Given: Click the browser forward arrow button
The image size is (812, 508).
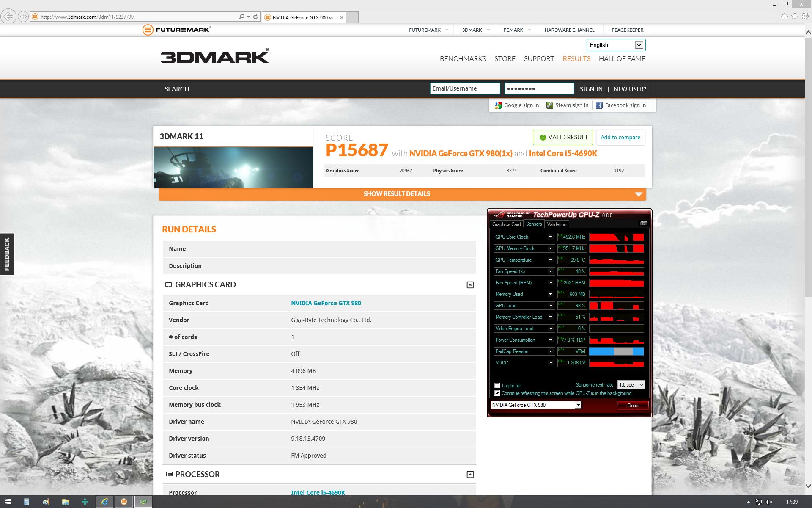Looking at the screenshot, I should 23,17.
